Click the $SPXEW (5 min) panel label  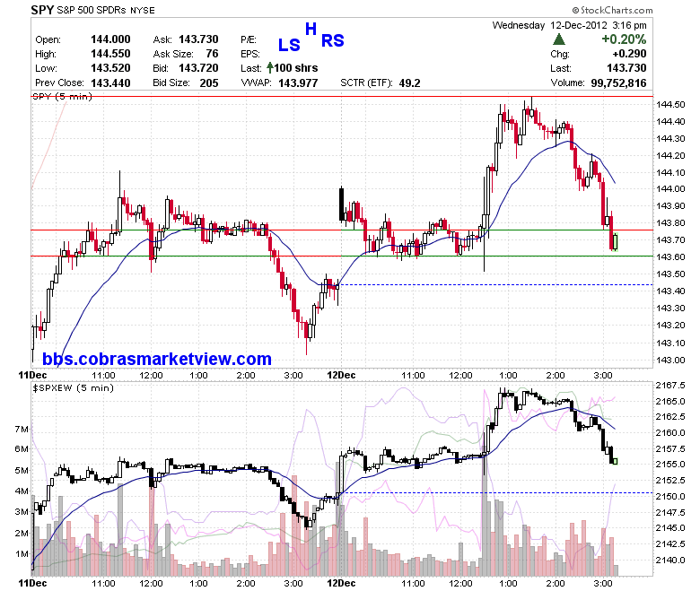click(x=74, y=388)
